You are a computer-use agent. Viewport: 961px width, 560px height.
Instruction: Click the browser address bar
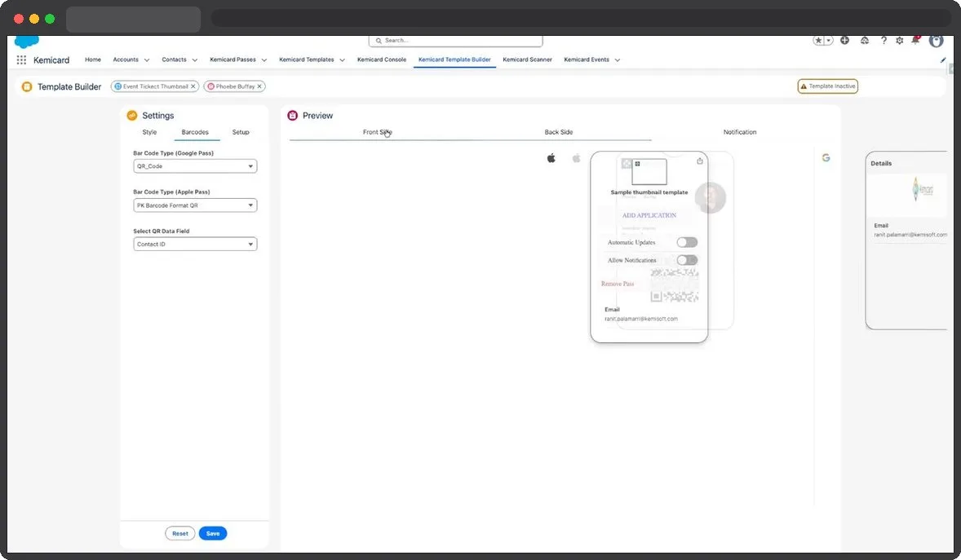tap(579, 19)
